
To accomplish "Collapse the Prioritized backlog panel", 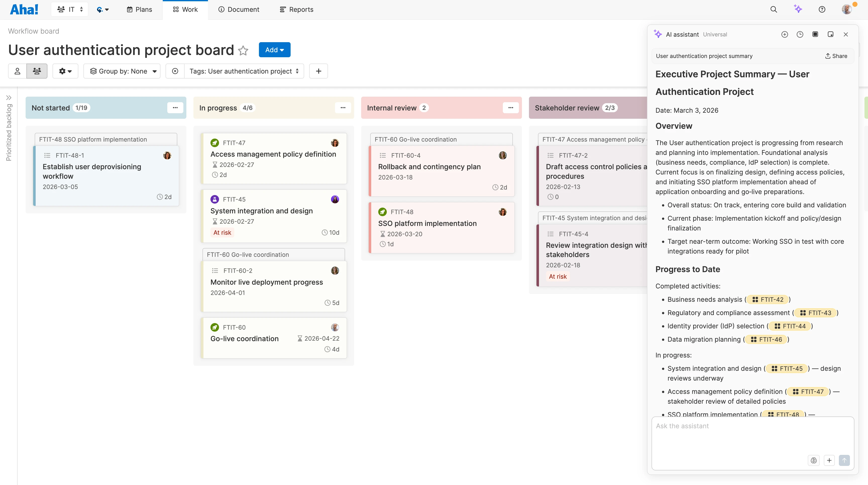I will (x=9, y=97).
